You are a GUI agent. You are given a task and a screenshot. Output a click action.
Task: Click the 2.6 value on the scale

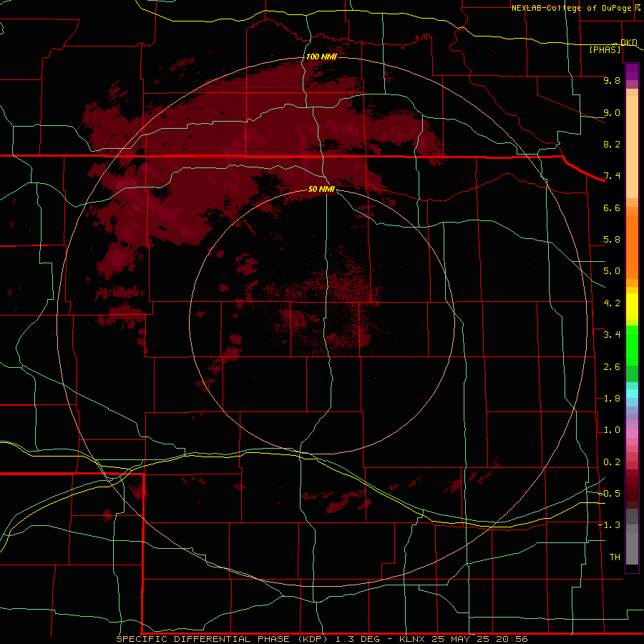[x=612, y=367]
